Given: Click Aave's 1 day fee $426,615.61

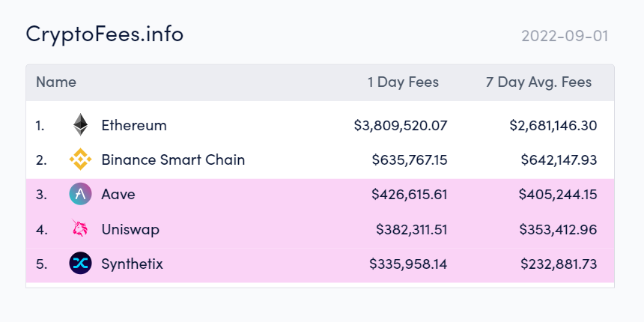Looking at the screenshot, I should [410, 194].
